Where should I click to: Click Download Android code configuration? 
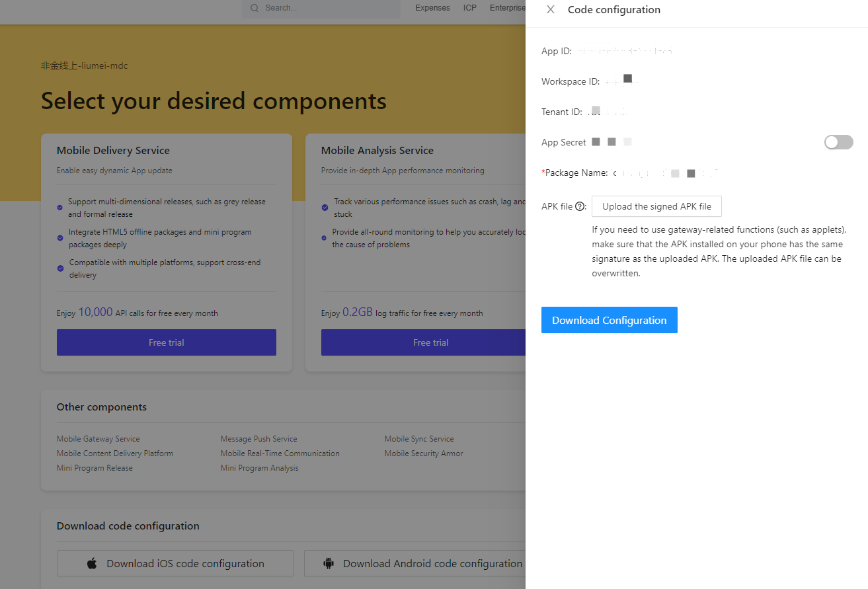[415, 563]
